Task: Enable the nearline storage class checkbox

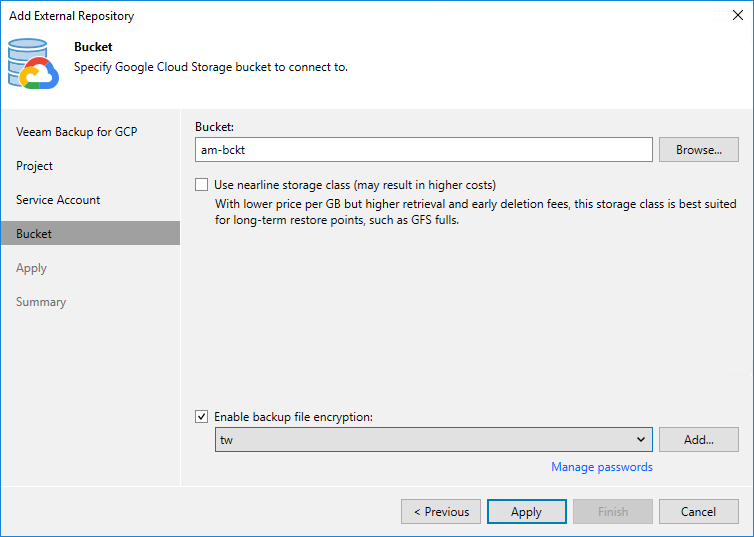Action: coord(202,185)
